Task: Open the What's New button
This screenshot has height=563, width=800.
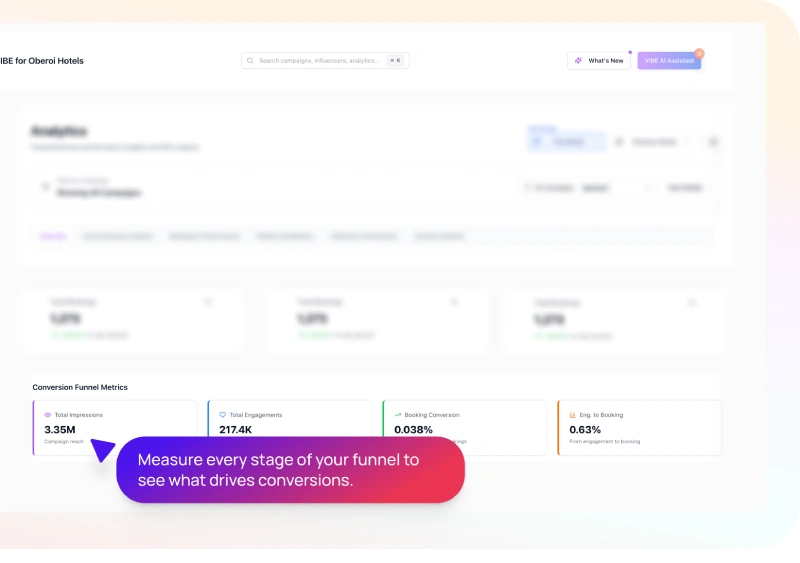Action: [599, 60]
